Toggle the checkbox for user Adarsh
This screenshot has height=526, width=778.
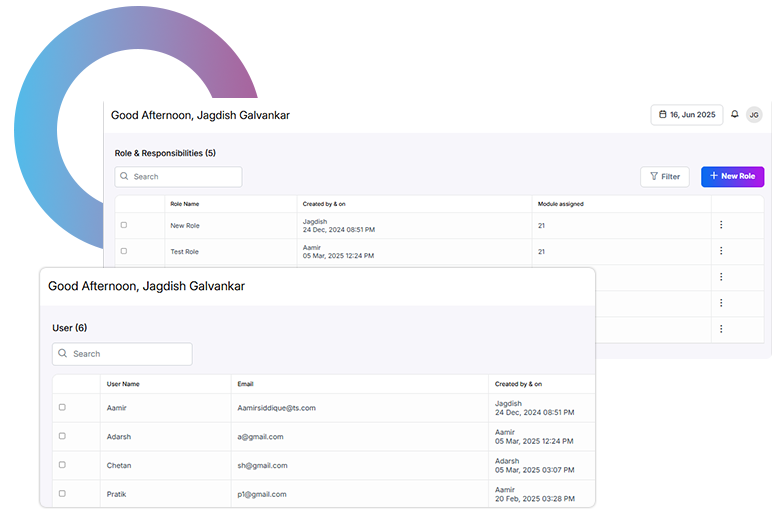tap(62, 436)
